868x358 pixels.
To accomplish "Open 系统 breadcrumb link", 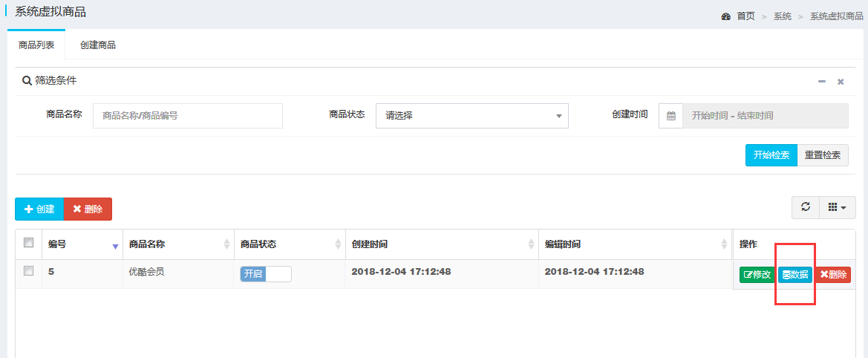I will tap(782, 16).
